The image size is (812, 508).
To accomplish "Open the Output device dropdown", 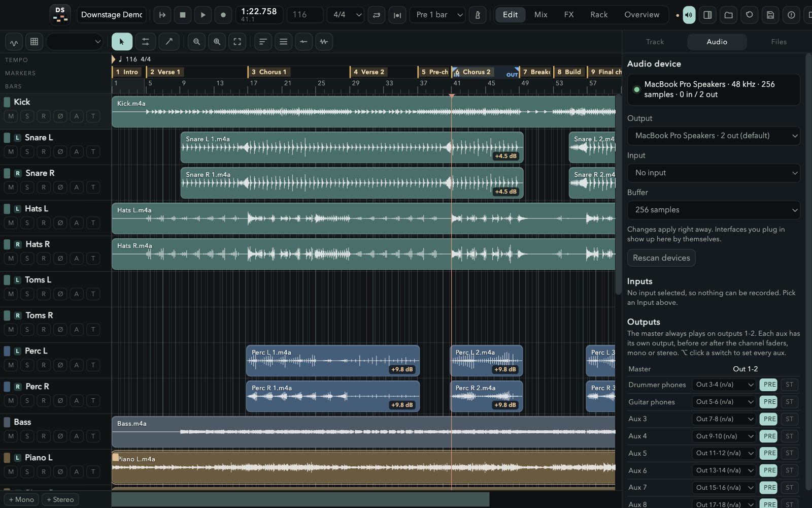I will 714,136.
